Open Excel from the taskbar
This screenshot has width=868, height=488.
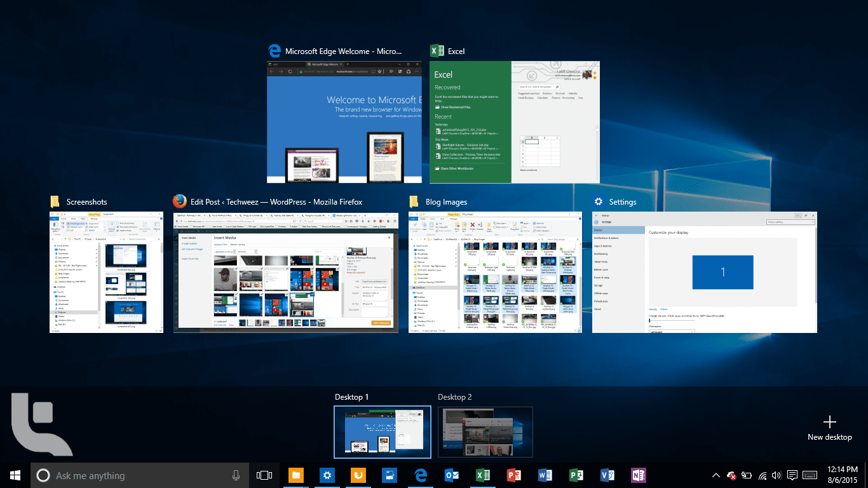point(482,475)
